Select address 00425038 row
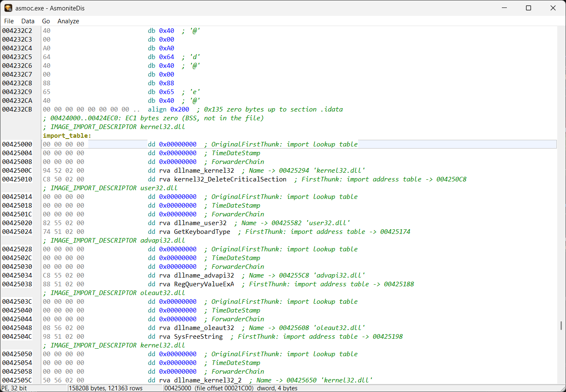This screenshot has height=392, width=566. [x=278, y=284]
